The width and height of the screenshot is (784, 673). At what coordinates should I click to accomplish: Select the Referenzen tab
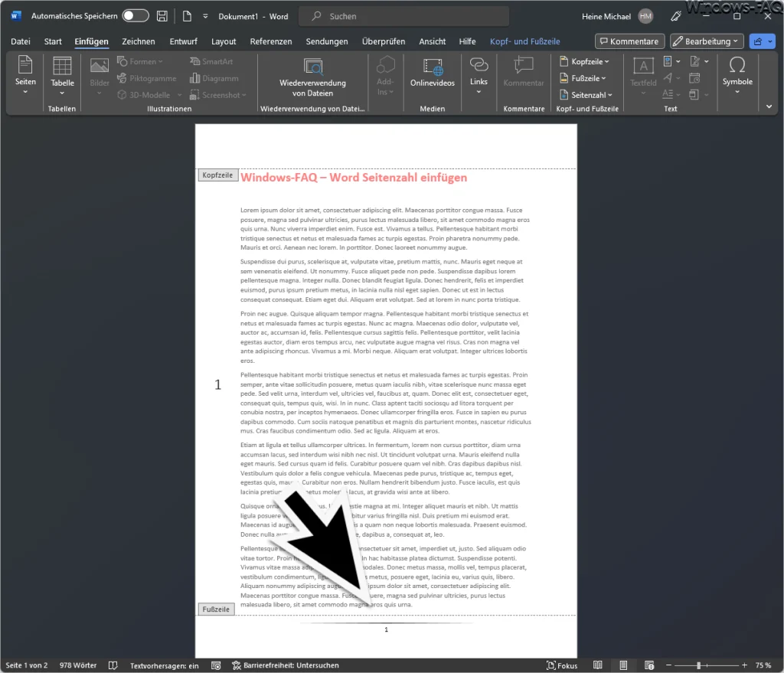pyautogui.click(x=271, y=41)
